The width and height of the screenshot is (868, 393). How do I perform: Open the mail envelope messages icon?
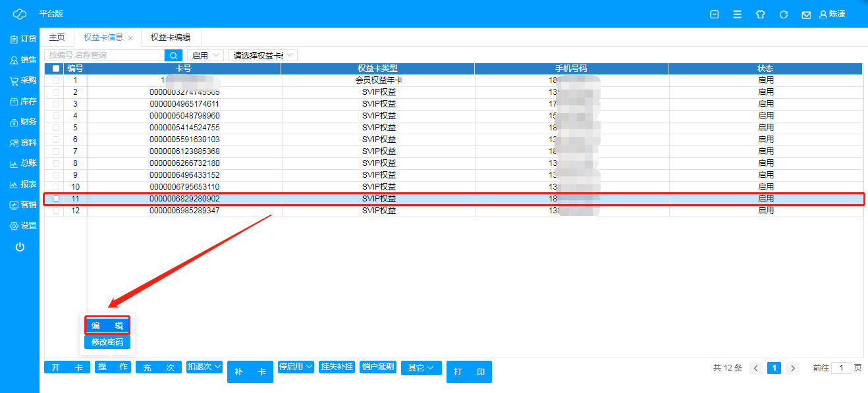click(805, 14)
